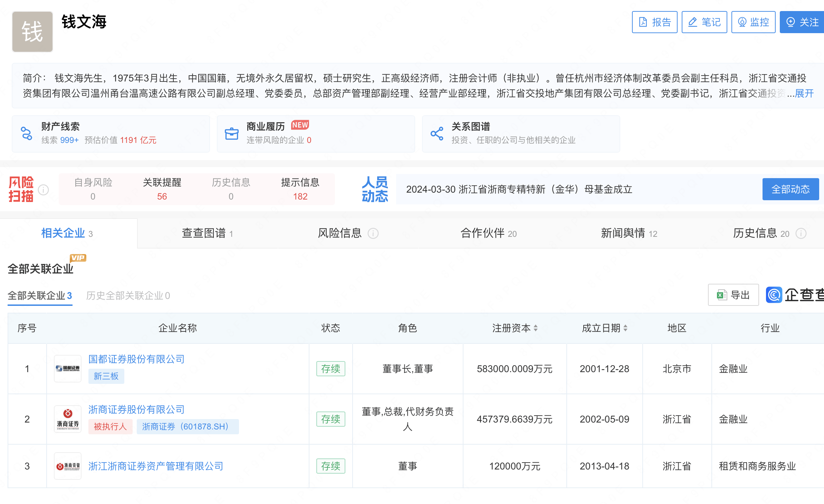This screenshot has width=824, height=504.
Task: Switch to the 历史全部关联企业 tab
Action: [128, 295]
